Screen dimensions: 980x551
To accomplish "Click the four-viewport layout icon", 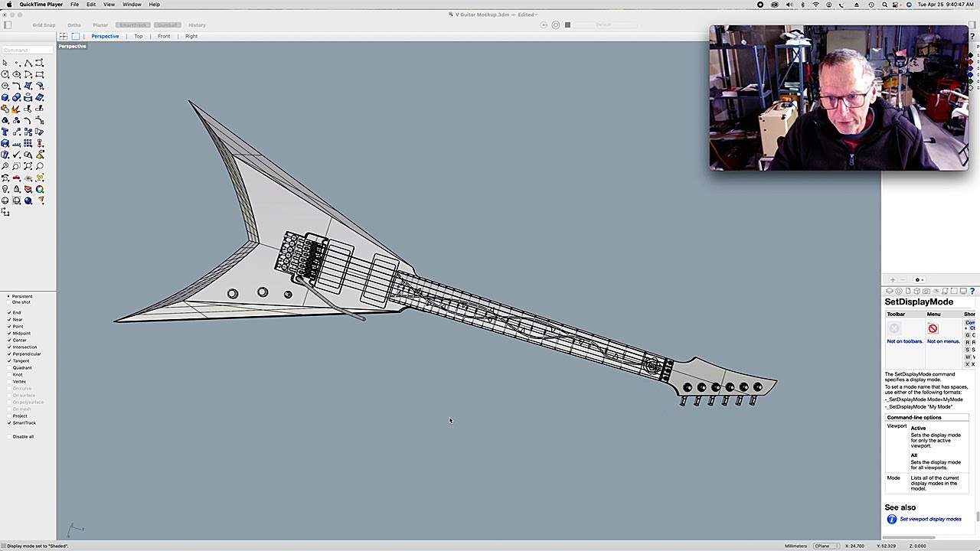I will click(64, 36).
